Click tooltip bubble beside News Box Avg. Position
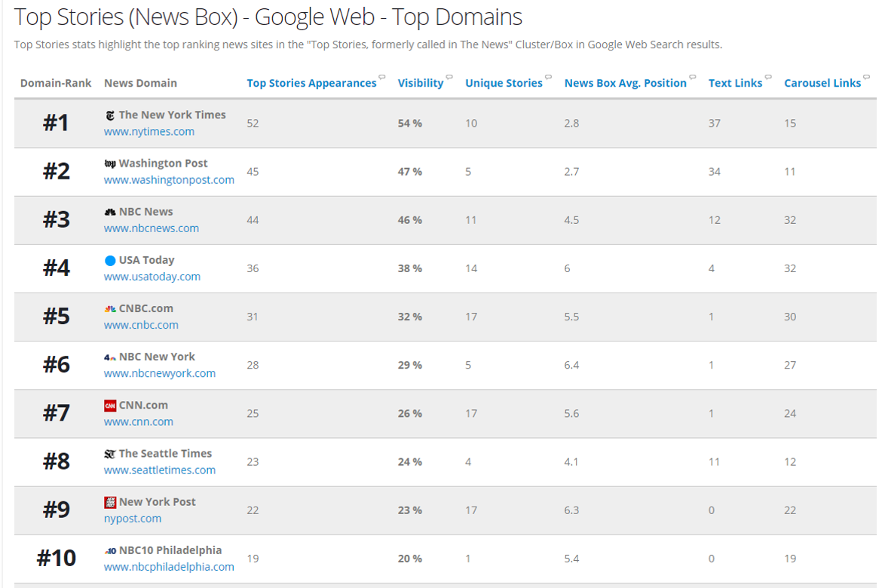The height and width of the screenshot is (588, 882). [x=693, y=77]
